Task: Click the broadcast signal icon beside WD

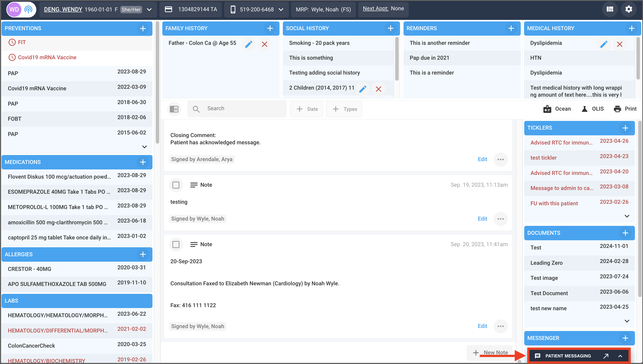Action: click(x=28, y=9)
